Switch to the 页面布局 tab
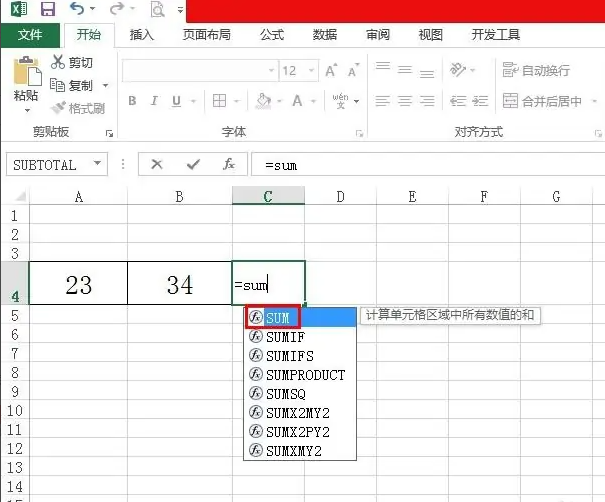605x502 pixels. [206, 35]
